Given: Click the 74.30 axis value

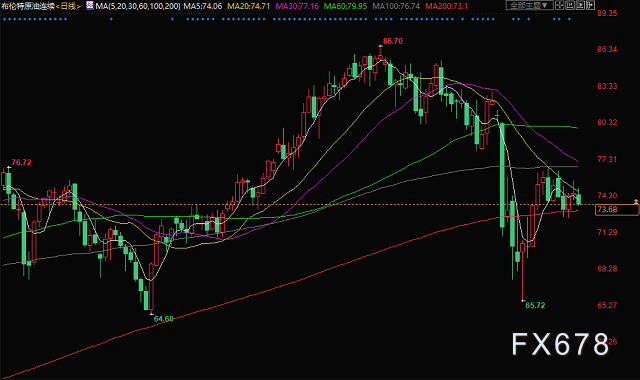Looking at the screenshot, I should [x=607, y=196].
